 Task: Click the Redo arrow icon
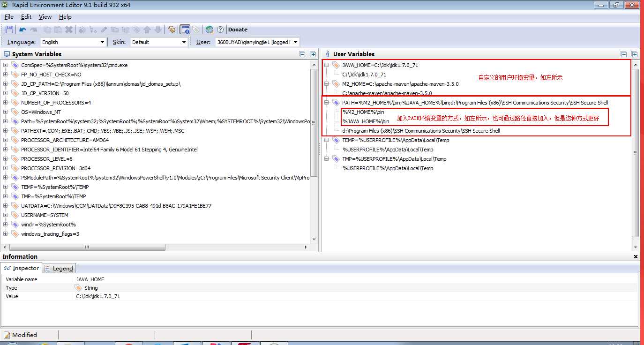click(x=33, y=30)
